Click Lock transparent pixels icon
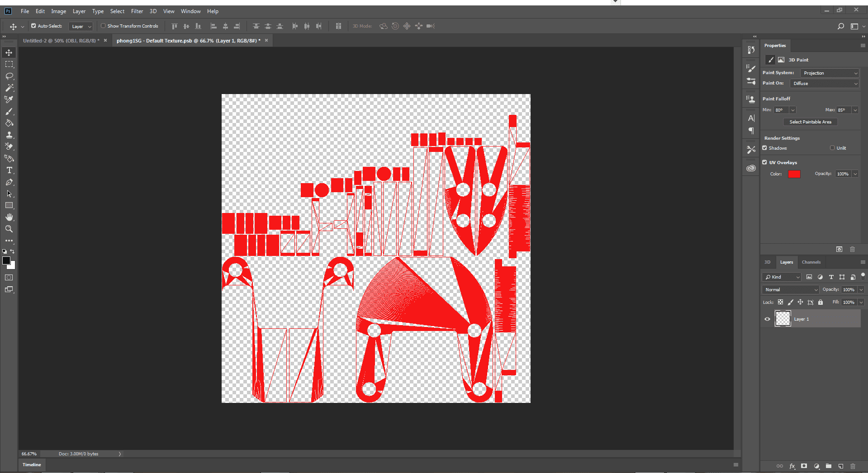868x473 pixels. [x=780, y=302]
